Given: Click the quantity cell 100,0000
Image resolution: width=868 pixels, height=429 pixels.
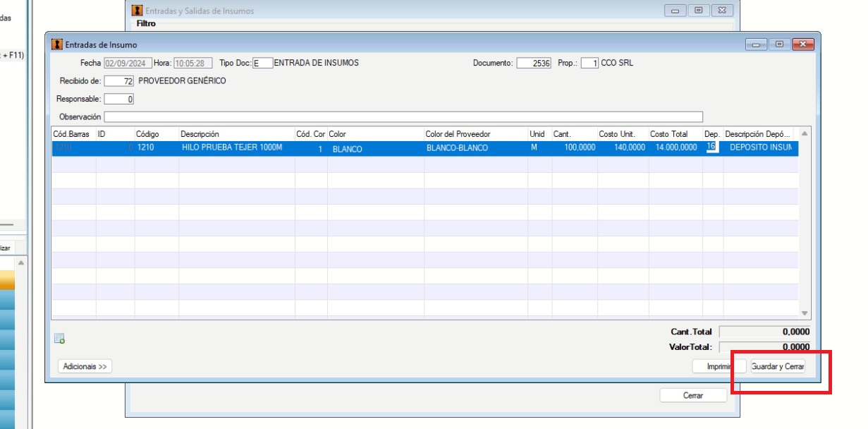Looking at the screenshot, I should (574, 148).
